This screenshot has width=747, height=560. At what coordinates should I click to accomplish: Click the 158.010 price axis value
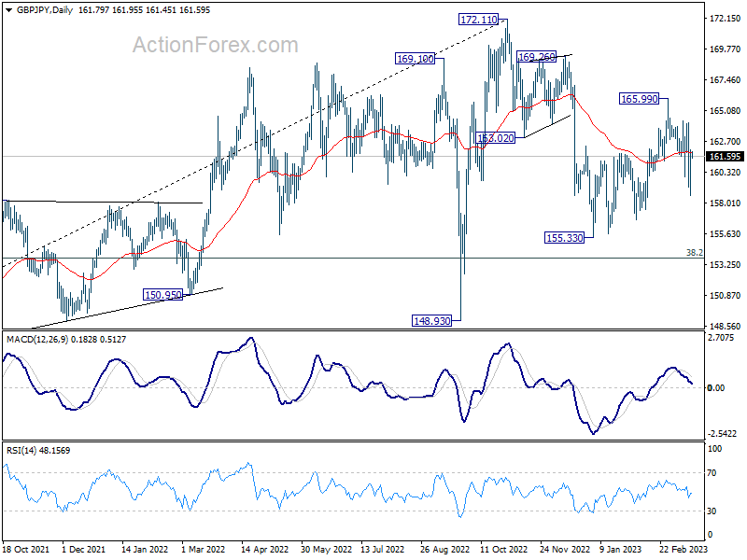point(726,203)
